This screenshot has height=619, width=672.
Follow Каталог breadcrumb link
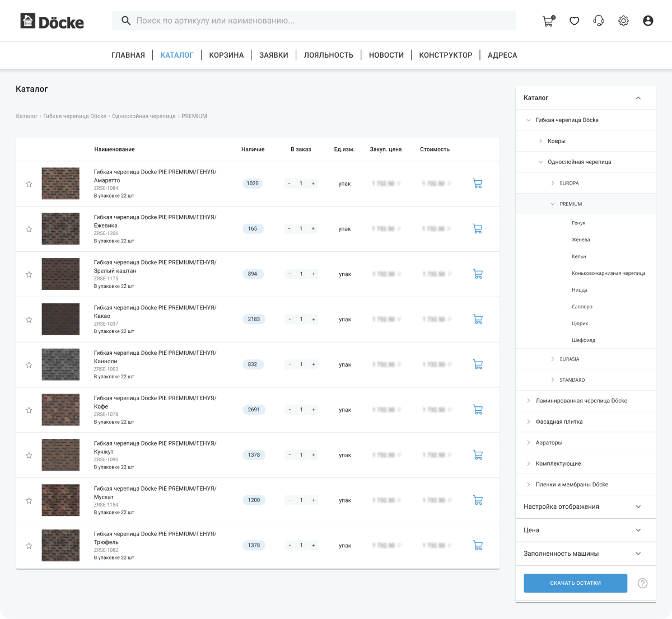point(26,116)
